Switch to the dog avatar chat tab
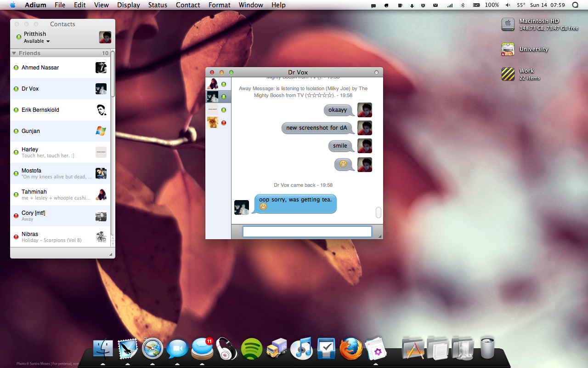The image size is (588, 368). [218, 122]
